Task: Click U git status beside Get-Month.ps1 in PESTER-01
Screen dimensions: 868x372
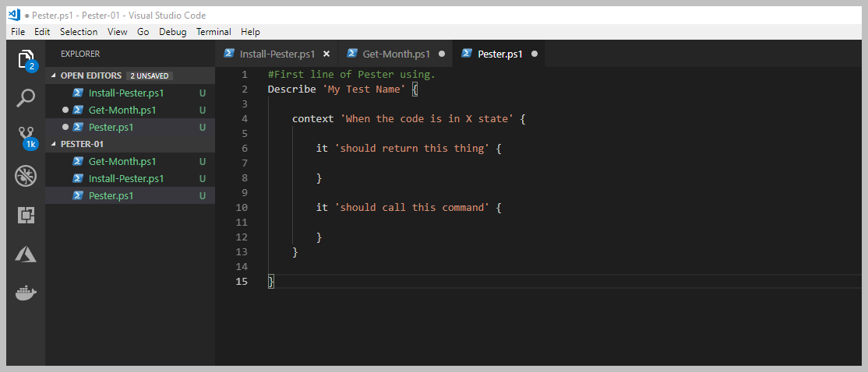Action: pos(203,161)
